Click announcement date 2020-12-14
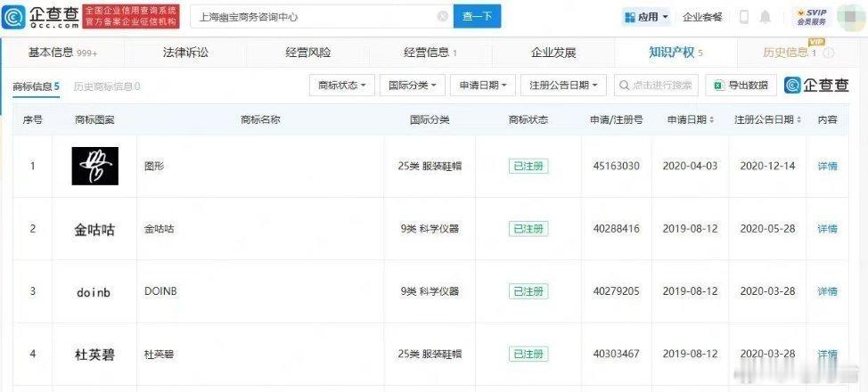This screenshot has width=868, height=392. point(767,166)
